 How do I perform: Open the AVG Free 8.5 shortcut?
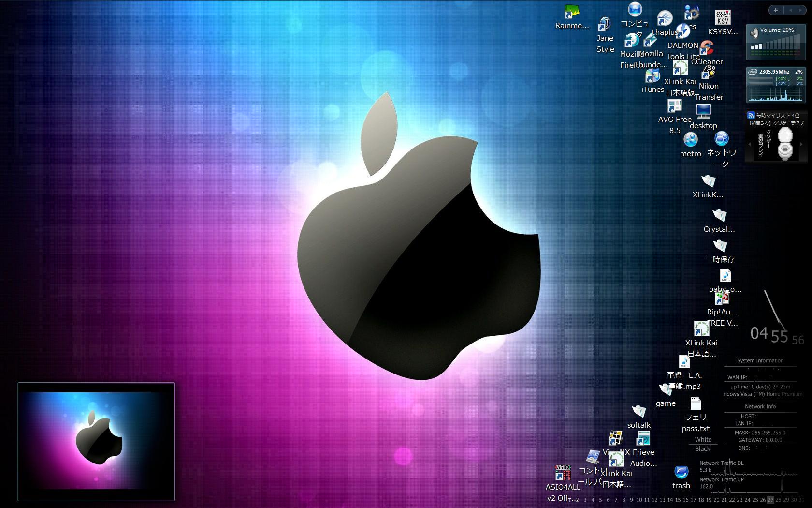[x=674, y=106]
